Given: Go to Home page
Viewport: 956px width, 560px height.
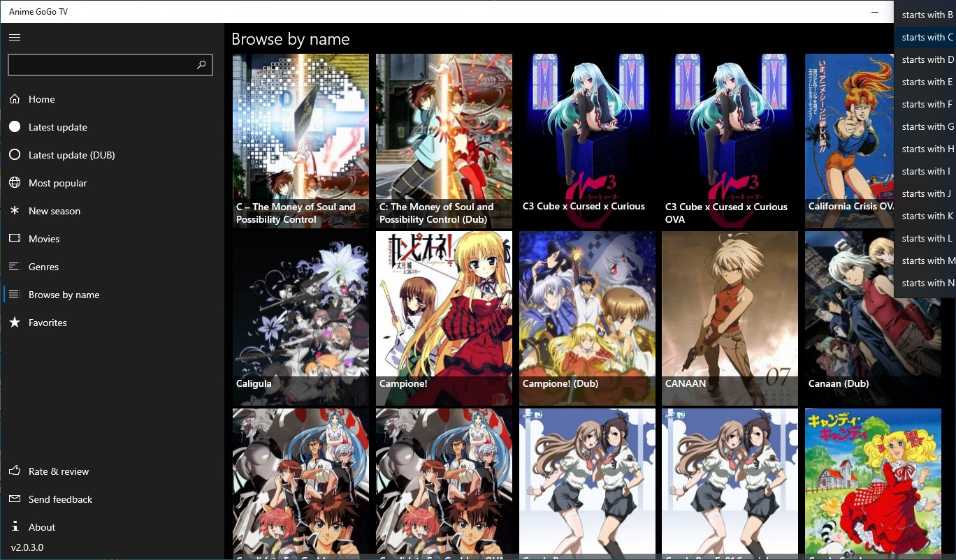Looking at the screenshot, I should [x=42, y=99].
